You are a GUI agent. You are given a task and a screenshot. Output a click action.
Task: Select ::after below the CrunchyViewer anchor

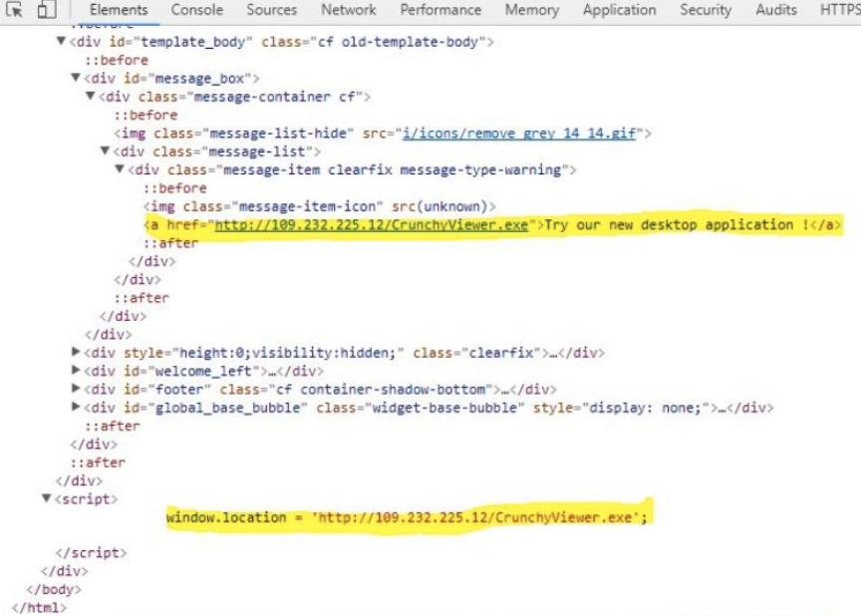pyautogui.click(x=170, y=243)
